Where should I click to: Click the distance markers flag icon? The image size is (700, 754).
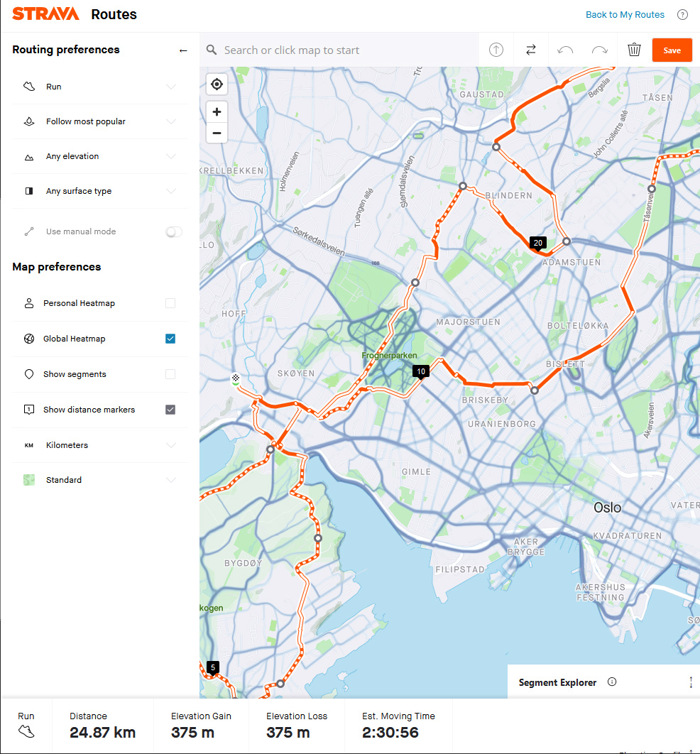point(29,410)
